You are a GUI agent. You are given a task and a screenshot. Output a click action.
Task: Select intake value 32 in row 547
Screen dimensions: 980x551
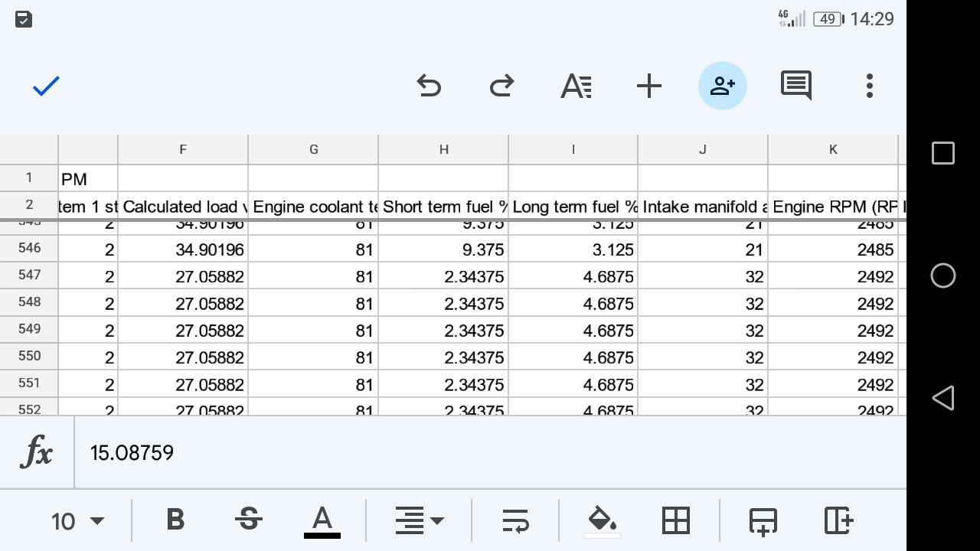pos(703,275)
